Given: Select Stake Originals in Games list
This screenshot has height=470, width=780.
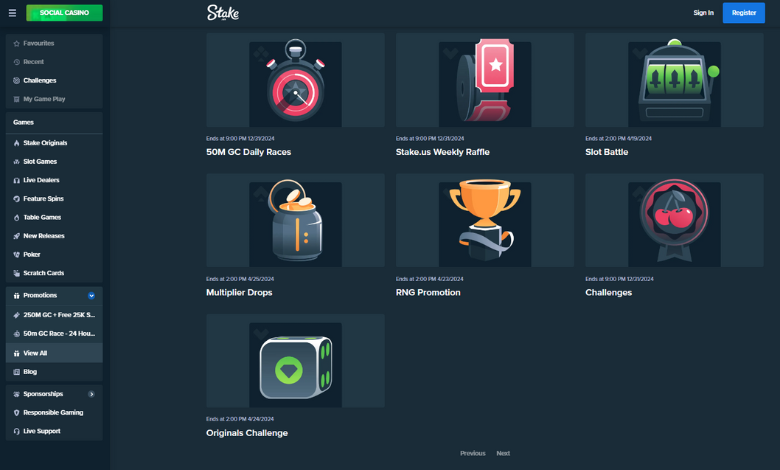Looking at the screenshot, I should pyautogui.click(x=45, y=143).
